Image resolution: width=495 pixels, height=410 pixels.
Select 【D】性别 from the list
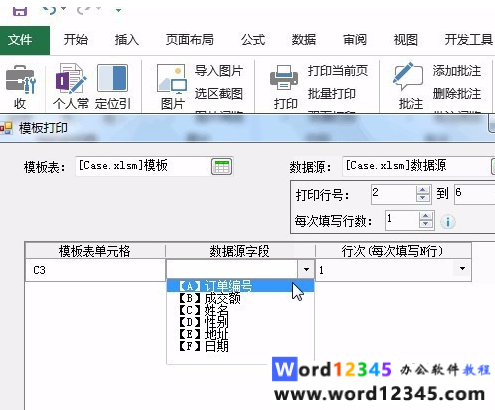pos(240,322)
